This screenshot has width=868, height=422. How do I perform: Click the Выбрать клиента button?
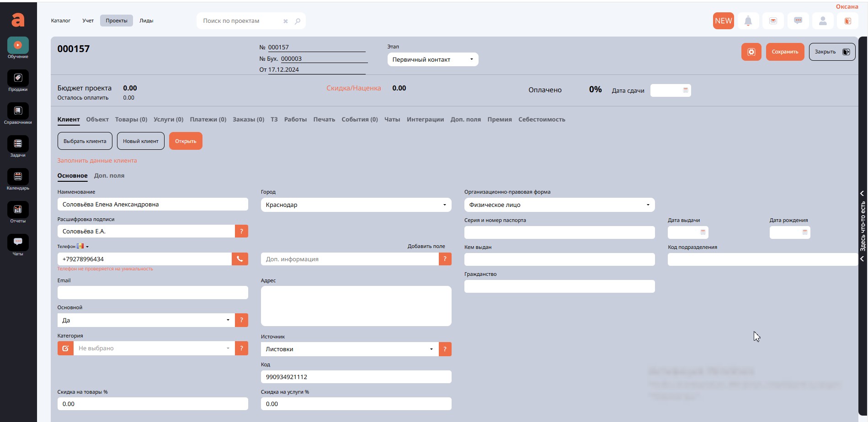click(85, 141)
